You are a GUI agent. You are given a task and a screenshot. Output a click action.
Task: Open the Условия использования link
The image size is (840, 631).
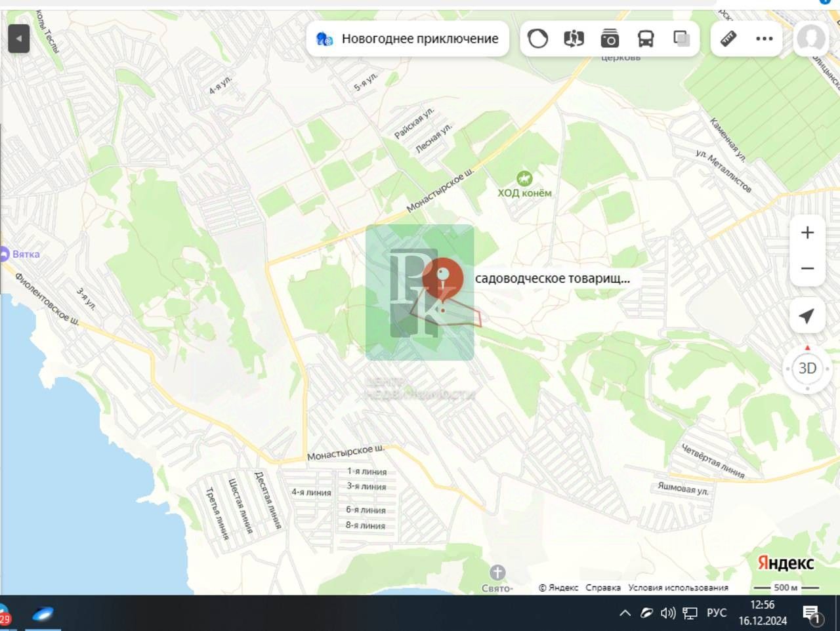(x=678, y=588)
